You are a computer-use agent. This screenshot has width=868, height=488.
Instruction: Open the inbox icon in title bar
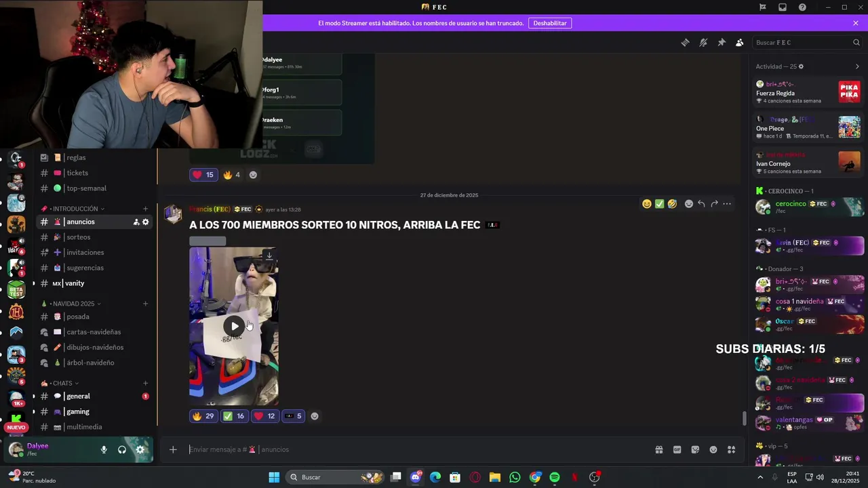click(x=783, y=7)
